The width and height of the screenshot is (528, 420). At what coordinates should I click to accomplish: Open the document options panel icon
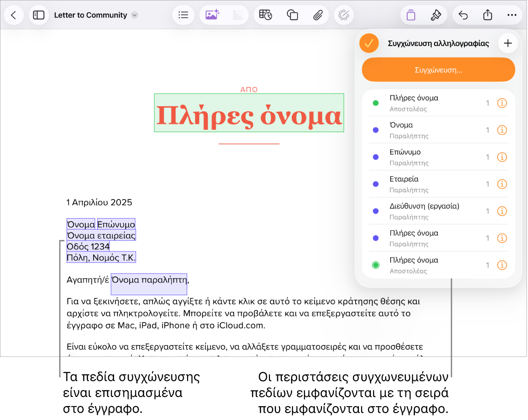tap(411, 15)
